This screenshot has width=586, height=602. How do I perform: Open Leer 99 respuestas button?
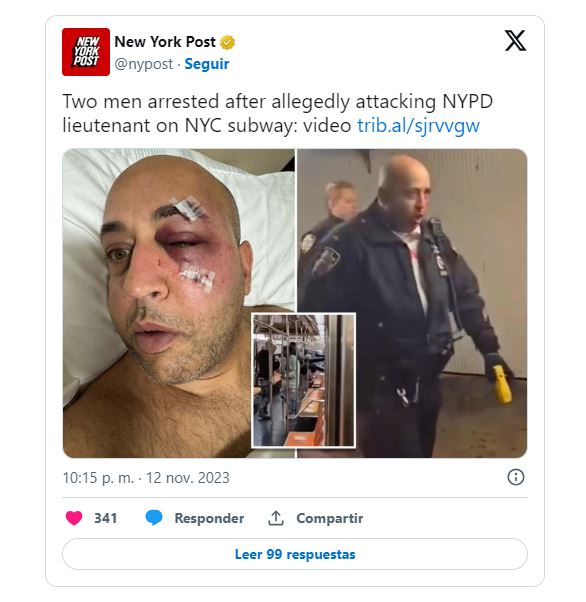coord(295,554)
